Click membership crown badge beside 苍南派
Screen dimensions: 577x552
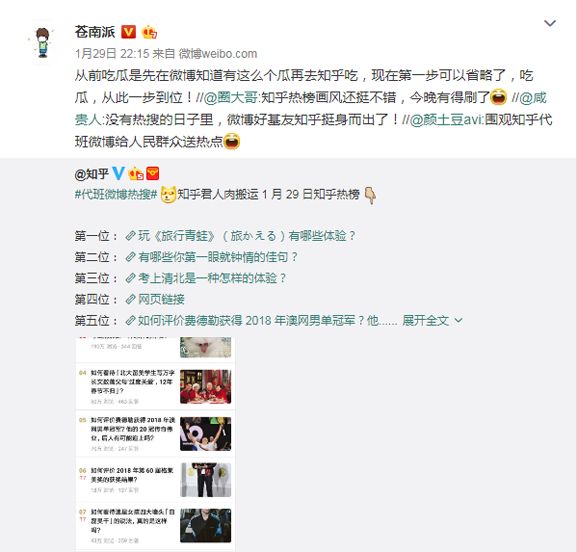149,32
